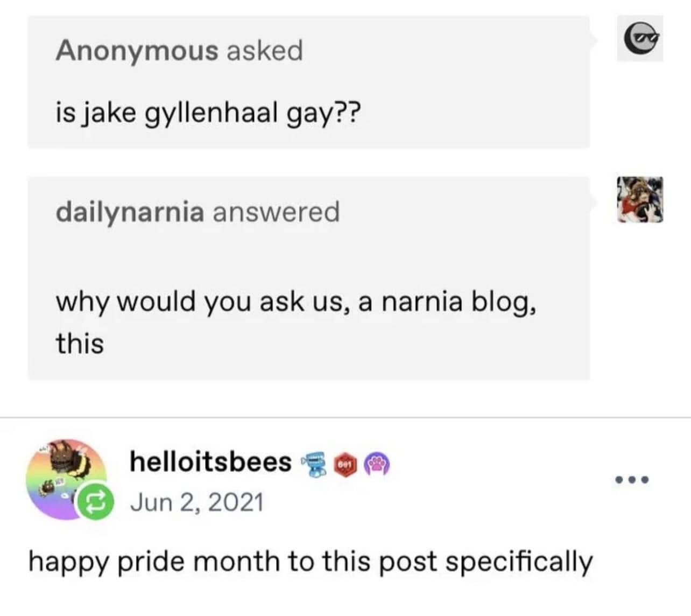The image size is (691, 616).
Task: Click the word 'answered' after dailynarnia
Action: [x=277, y=212]
